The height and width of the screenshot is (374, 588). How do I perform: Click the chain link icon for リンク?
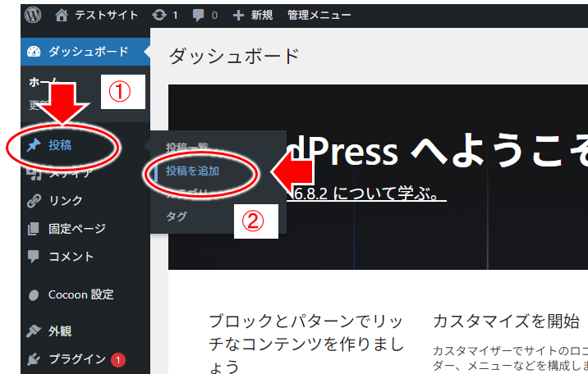click(34, 201)
